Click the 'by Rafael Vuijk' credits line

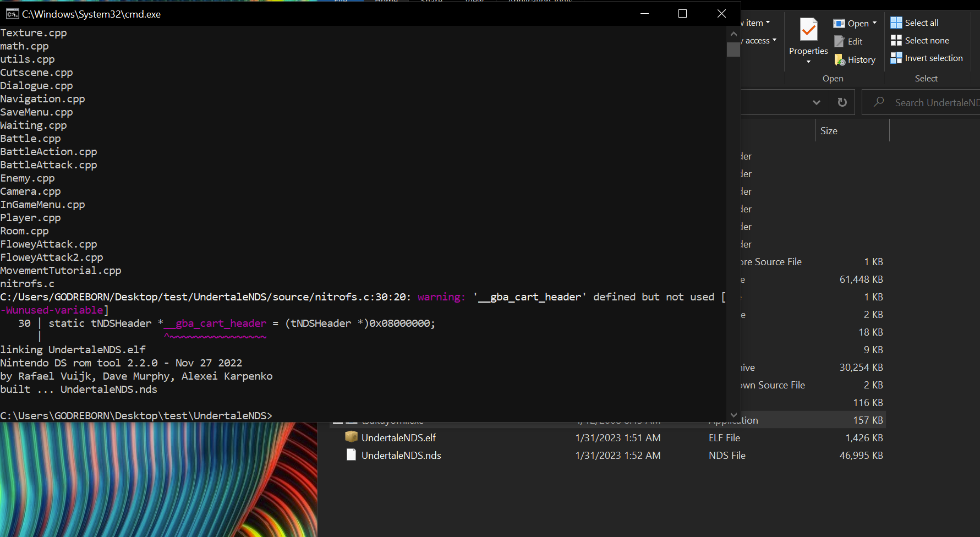coord(136,376)
